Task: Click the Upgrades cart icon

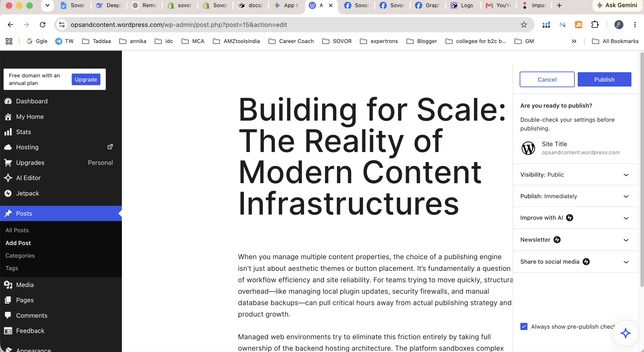Action: coord(8,163)
